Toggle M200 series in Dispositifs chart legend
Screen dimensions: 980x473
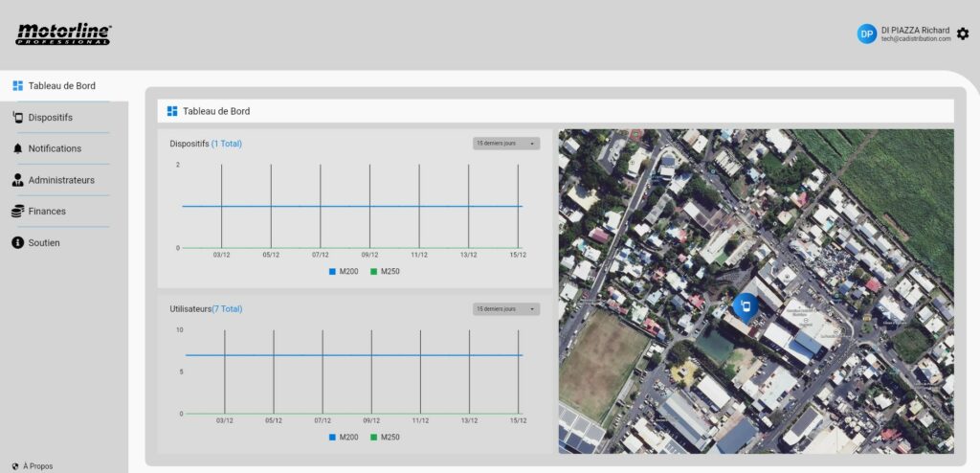346,272
